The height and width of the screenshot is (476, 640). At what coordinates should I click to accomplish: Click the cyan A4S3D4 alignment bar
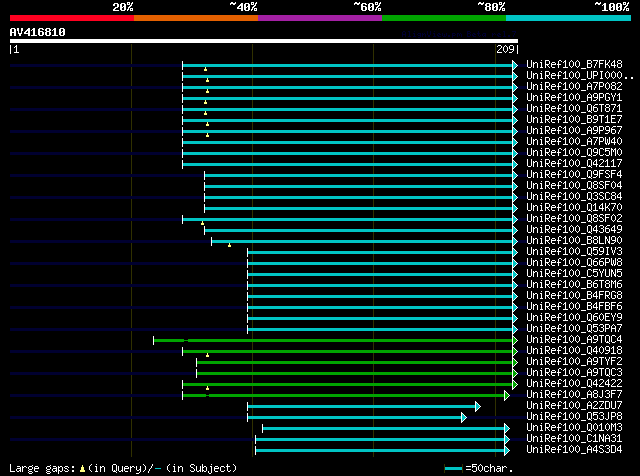[380, 450]
